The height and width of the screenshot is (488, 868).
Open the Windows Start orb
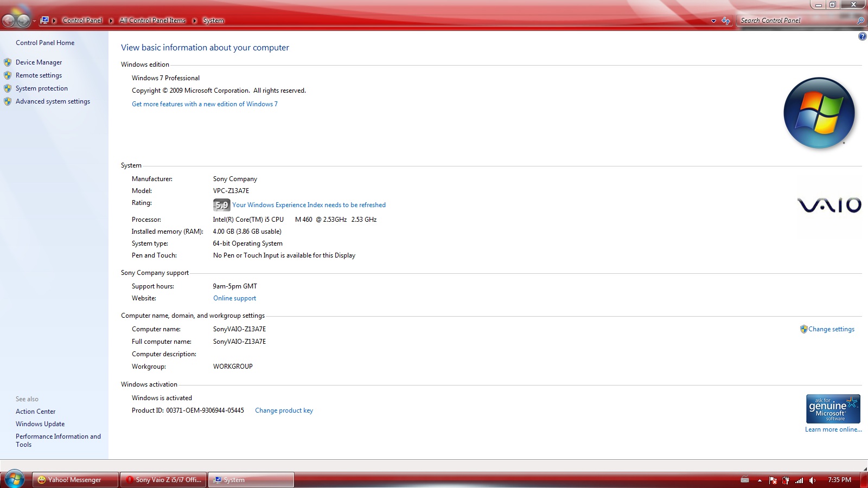click(14, 479)
